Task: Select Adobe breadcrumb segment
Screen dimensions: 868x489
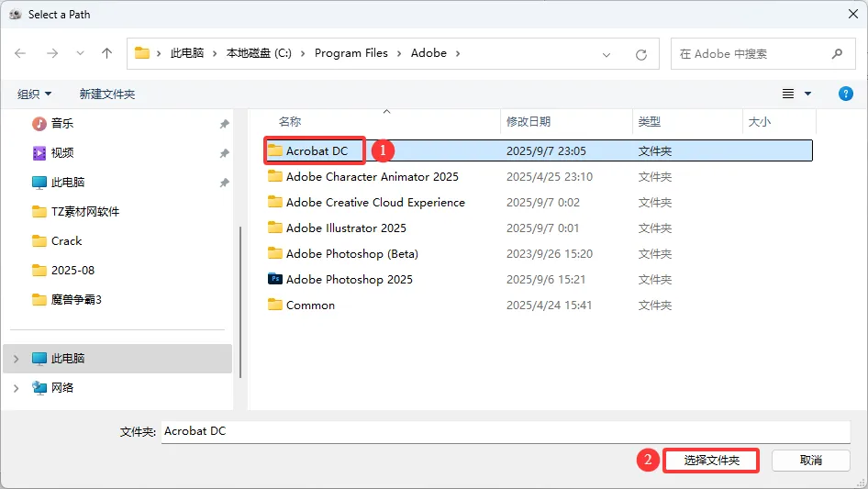Action: pyautogui.click(x=428, y=53)
